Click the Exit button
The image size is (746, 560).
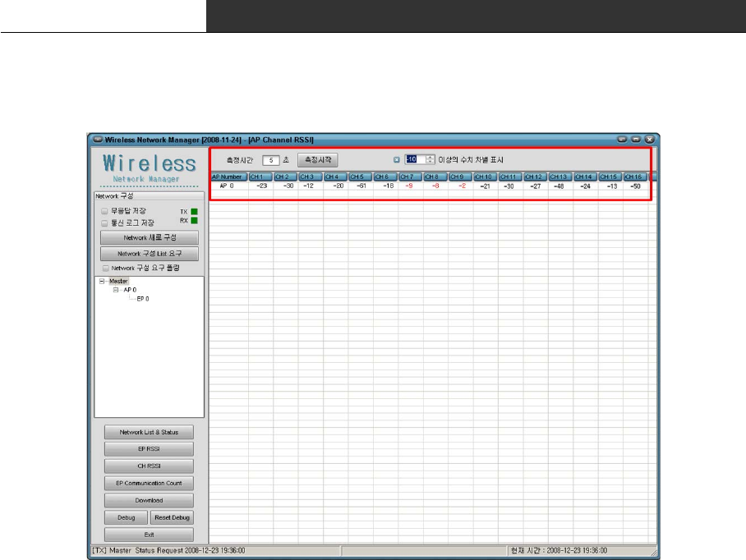(149, 535)
